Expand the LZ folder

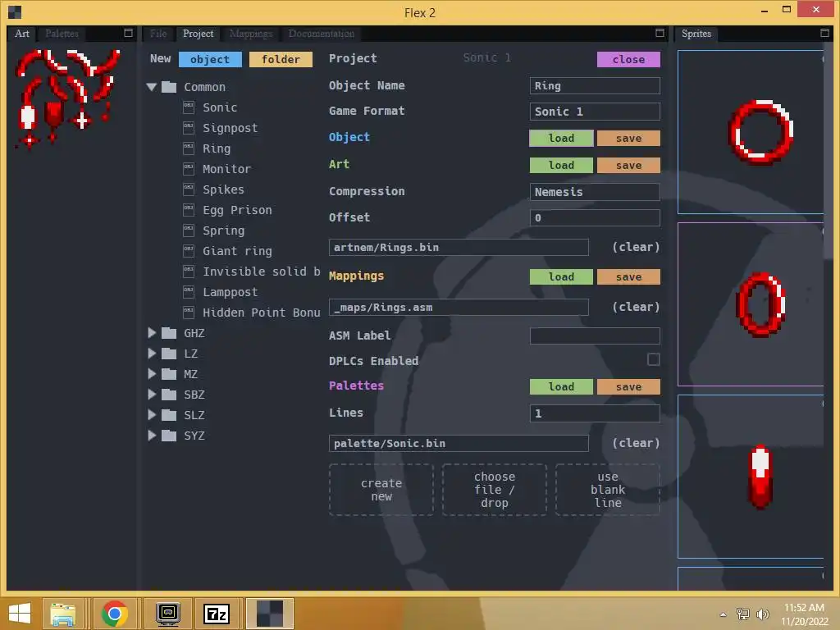point(152,354)
